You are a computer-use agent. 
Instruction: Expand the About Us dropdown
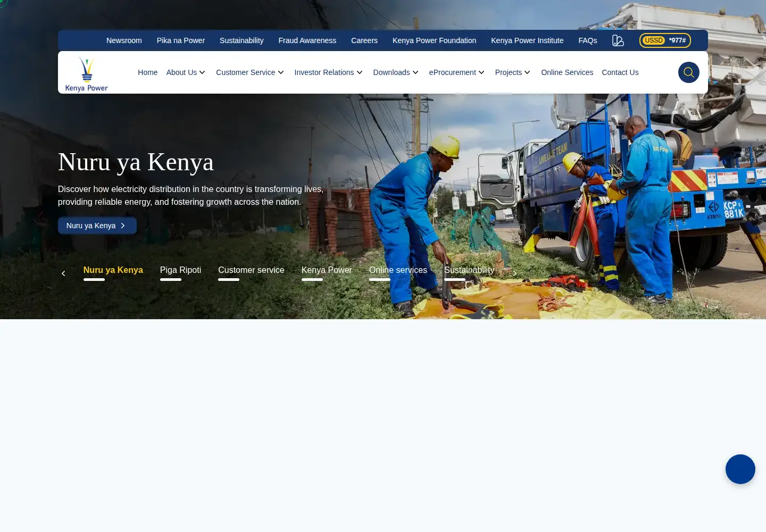(x=186, y=72)
